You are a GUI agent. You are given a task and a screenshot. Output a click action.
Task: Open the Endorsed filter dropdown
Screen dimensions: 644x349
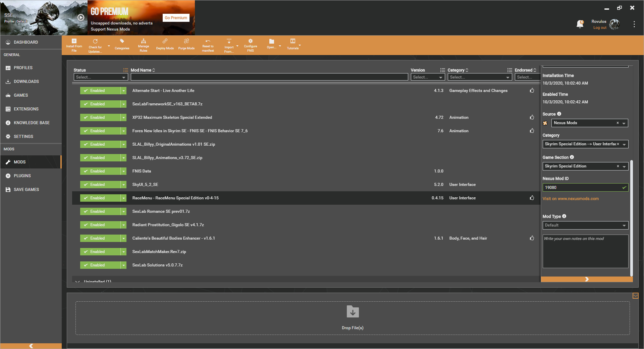coord(527,77)
